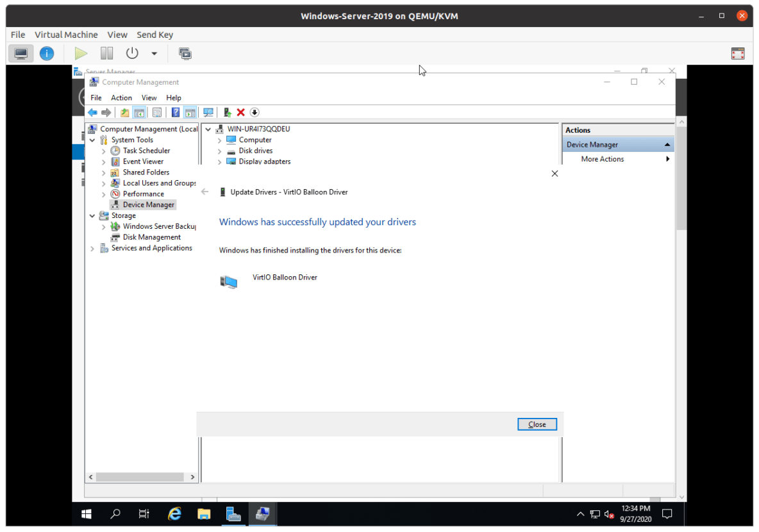Click the Close button in the driver wizard

pyautogui.click(x=537, y=424)
